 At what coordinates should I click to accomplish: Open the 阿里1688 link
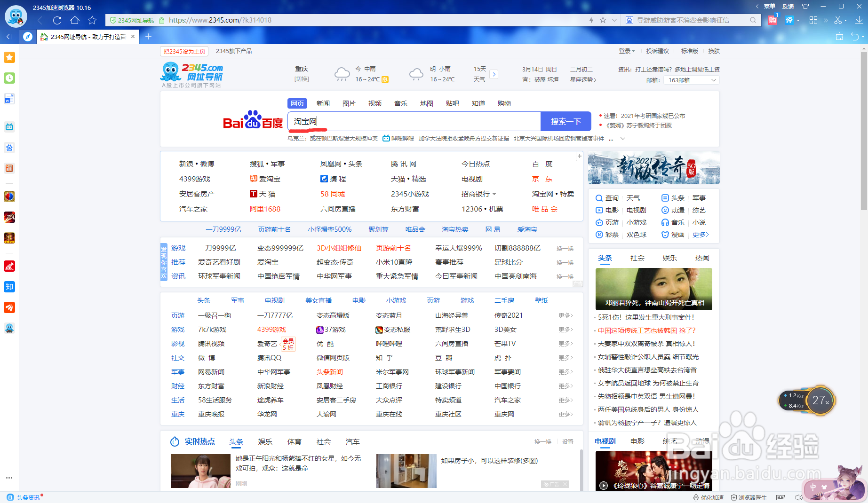pos(265,209)
